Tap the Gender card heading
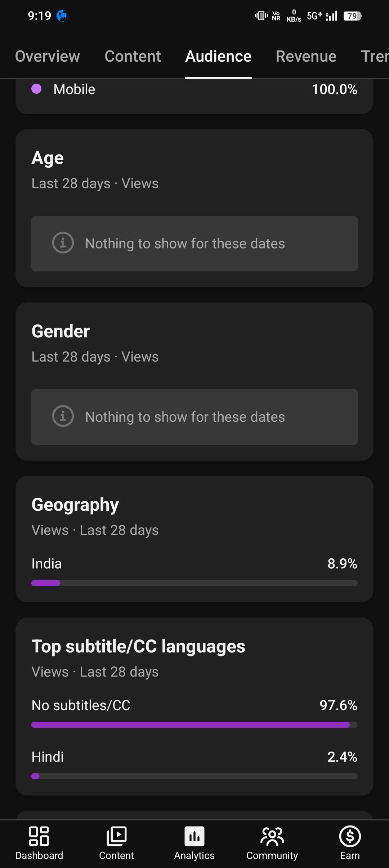Image resolution: width=389 pixels, height=868 pixels. point(61,331)
